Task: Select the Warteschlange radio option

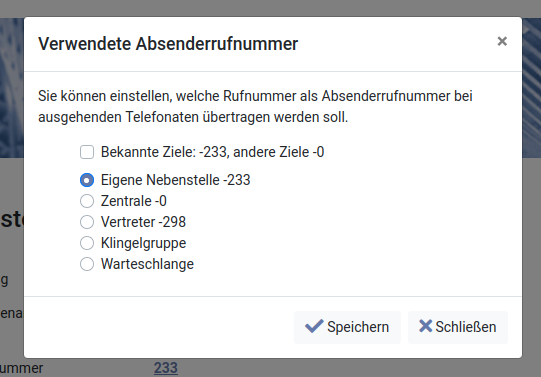Action: click(x=87, y=264)
